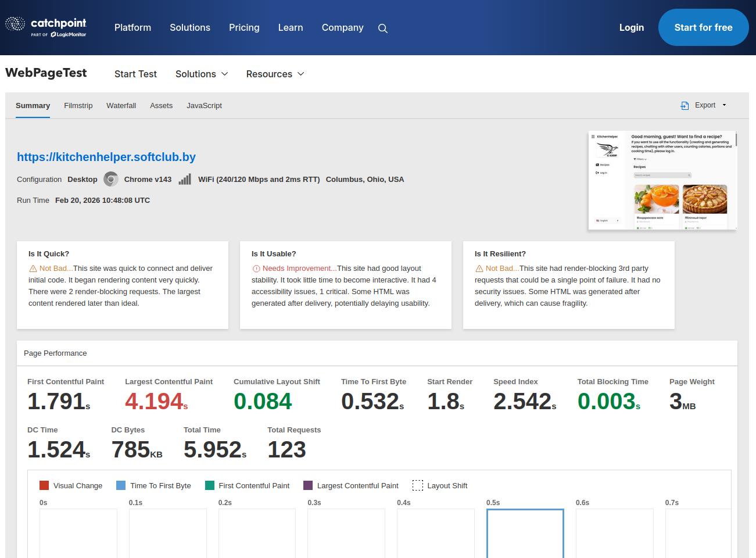Click the Catchpoint logo
This screenshot has height=558, width=756.
tap(46, 27)
